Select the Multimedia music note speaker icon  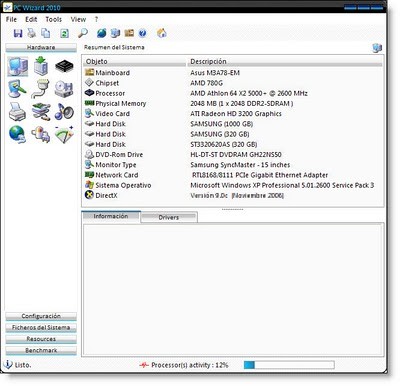click(64, 111)
